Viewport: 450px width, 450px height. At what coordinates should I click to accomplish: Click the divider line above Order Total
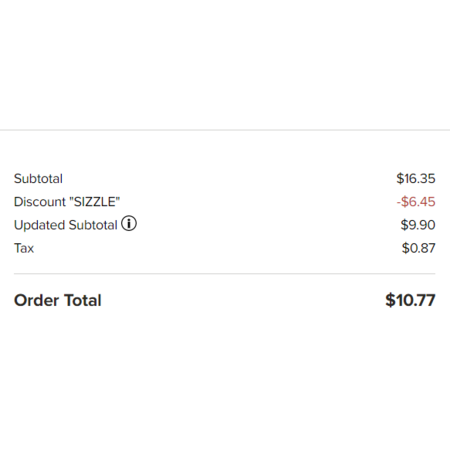coord(225,274)
